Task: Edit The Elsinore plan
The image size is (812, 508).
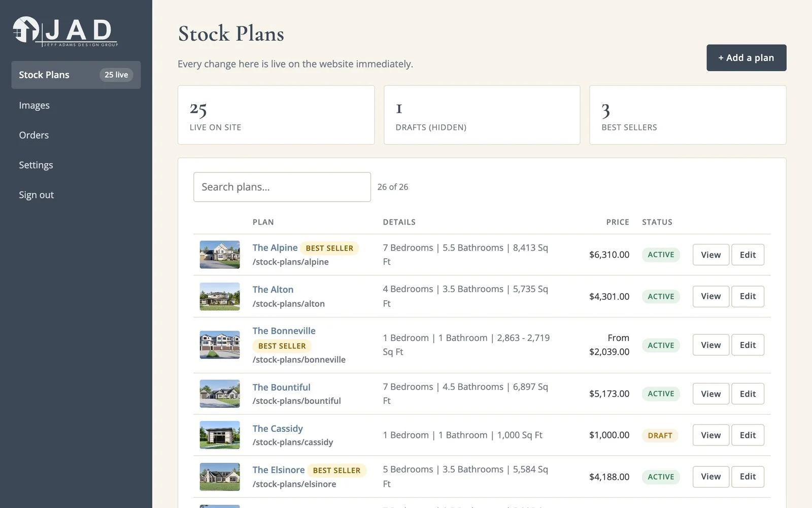Action: 748,477
